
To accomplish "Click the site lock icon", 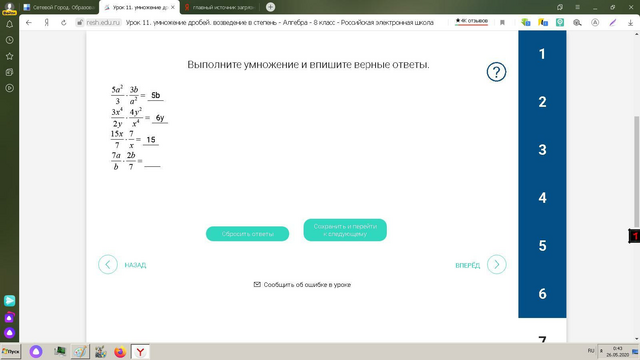I will tap(80, 22).
